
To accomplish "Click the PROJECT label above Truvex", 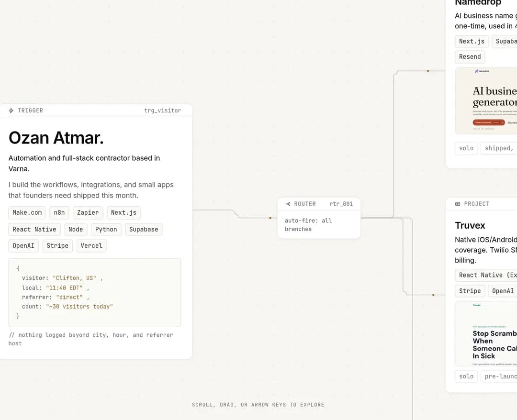I will point(477,204).
